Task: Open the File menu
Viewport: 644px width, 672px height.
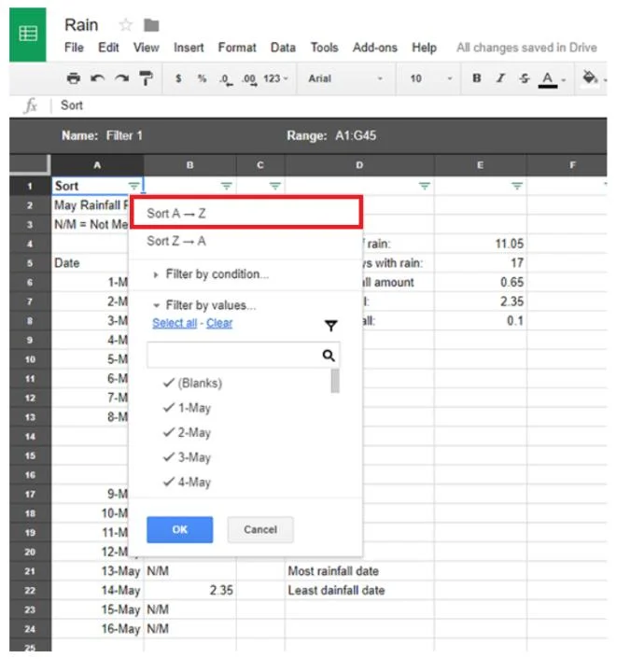Action: point(74,48)
